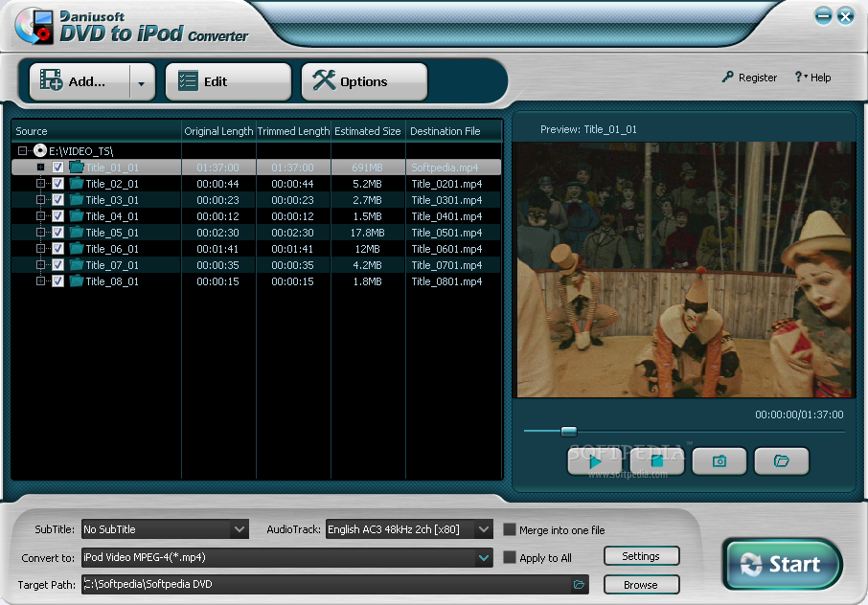Uncheck the Title_01_01 checkbox
868x605 pixels.
coord(57,167)
